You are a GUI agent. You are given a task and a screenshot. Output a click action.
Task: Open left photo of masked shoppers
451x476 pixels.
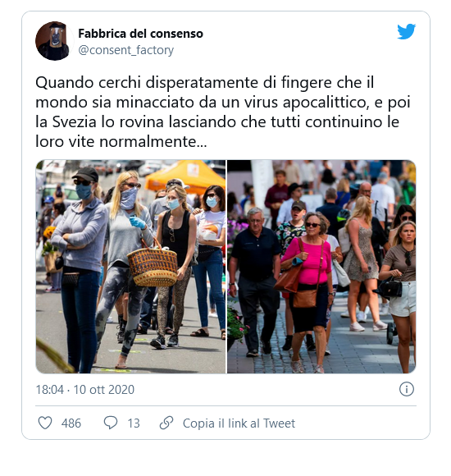tap(130, 267)
